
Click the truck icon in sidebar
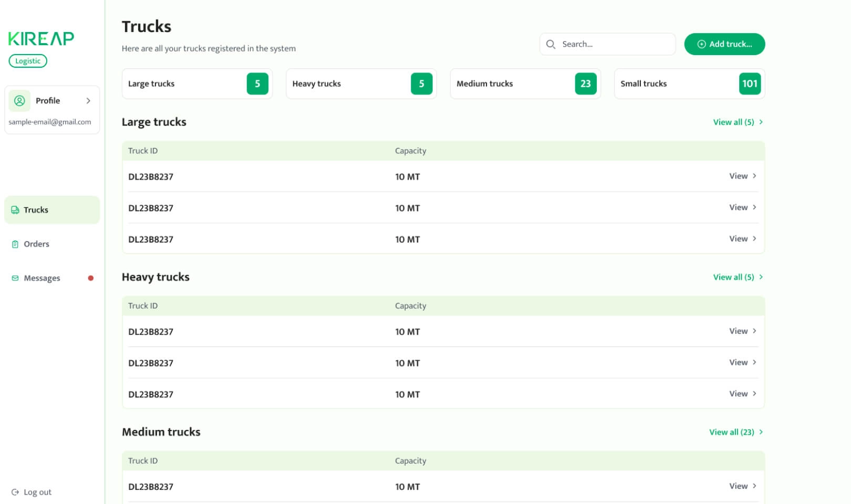point(15,210)
